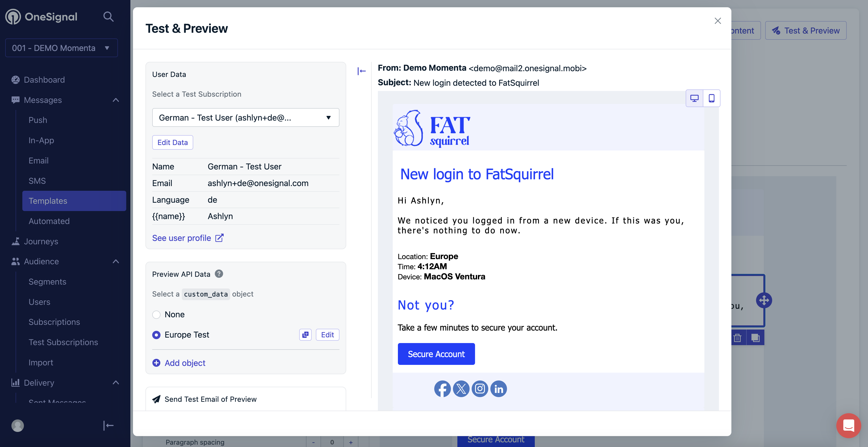Open the Templates menu item
Screen dimensions: 868x447
(x=48, y=201)
